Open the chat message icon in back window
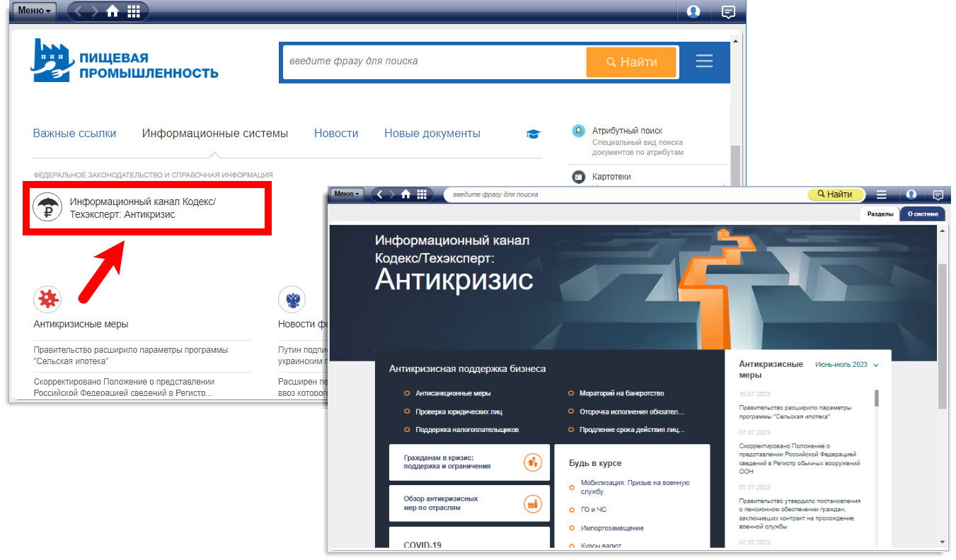 coord(728,11)
